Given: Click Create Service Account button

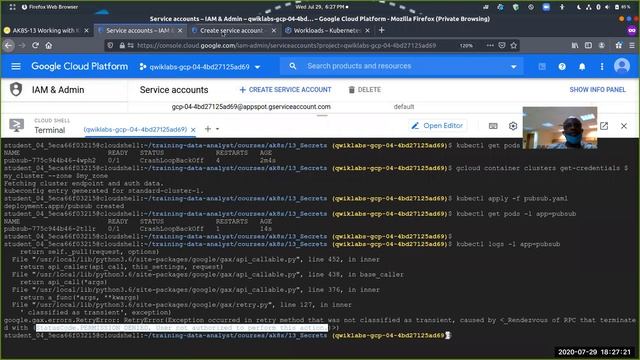Looking at the screenshot, I should point(285,90).
